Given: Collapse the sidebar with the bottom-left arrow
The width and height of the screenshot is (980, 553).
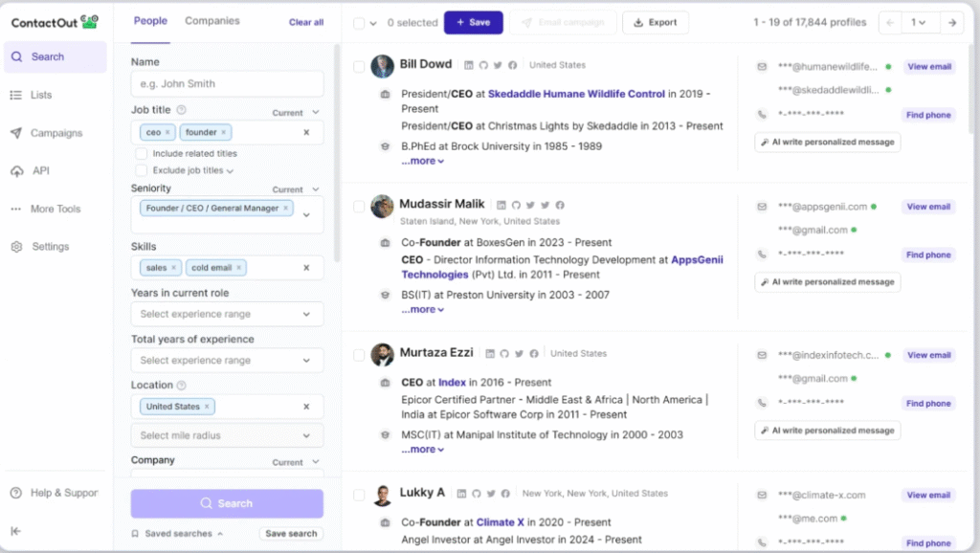Looking at the screenshot, I should (16, 531).
